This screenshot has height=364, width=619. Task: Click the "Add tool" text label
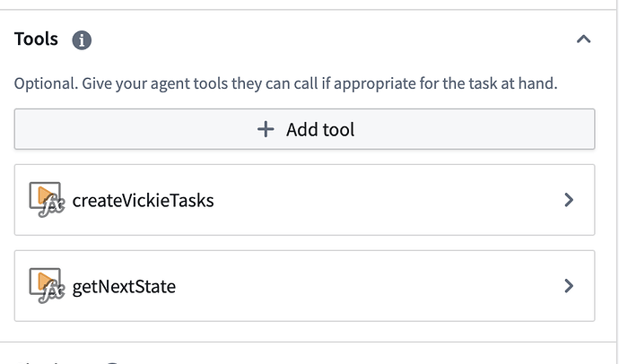pyautogui.click(x=320, y=130)
